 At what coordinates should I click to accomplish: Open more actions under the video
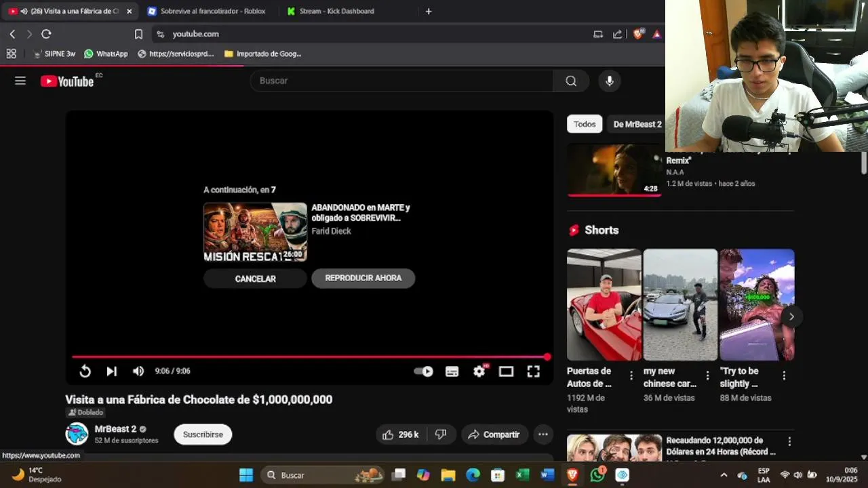coord(543,434)
